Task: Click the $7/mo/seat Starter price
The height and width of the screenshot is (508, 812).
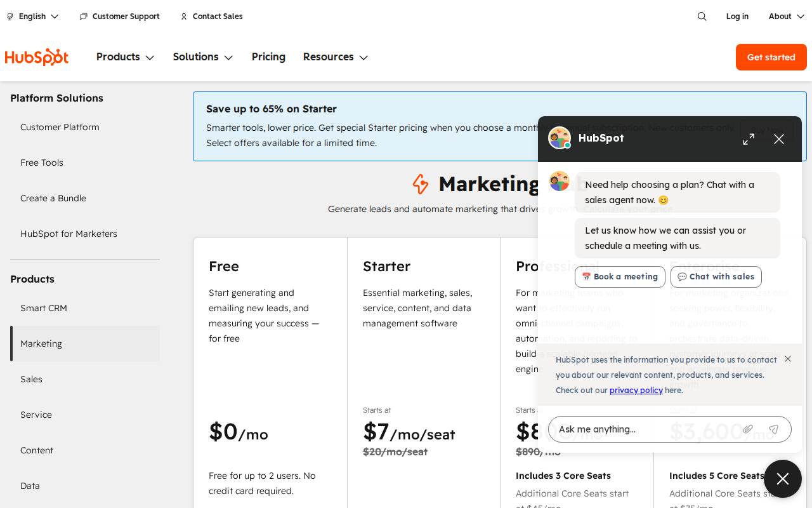Action: [x=409, y=432]
